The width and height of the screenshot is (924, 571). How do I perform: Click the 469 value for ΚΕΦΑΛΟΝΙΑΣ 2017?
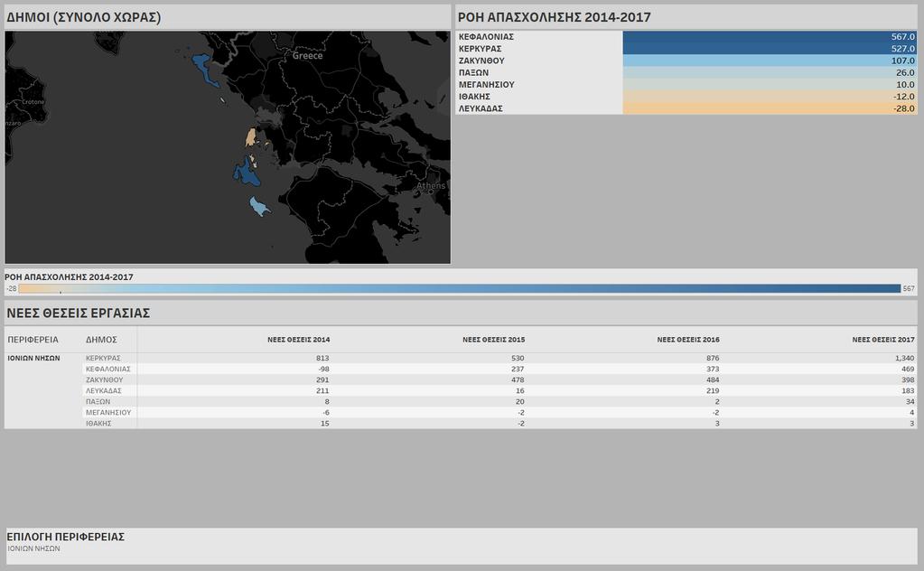tap(908, 369)
